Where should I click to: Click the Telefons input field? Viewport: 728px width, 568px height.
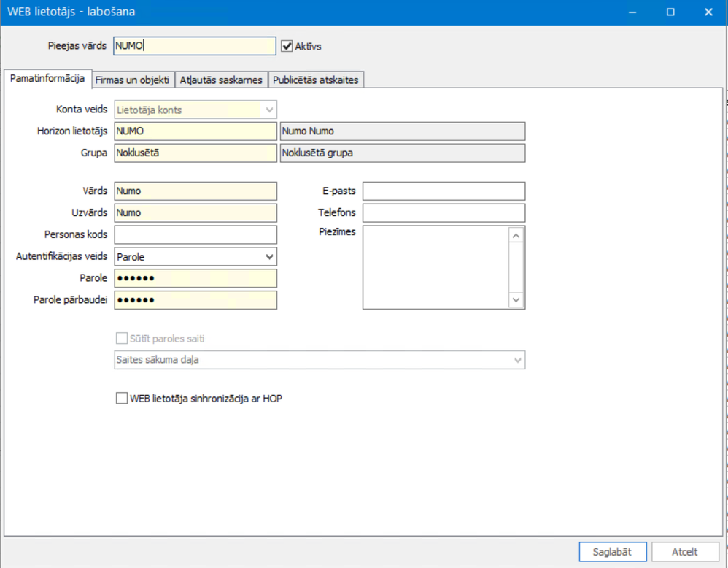tap(444, 213)
